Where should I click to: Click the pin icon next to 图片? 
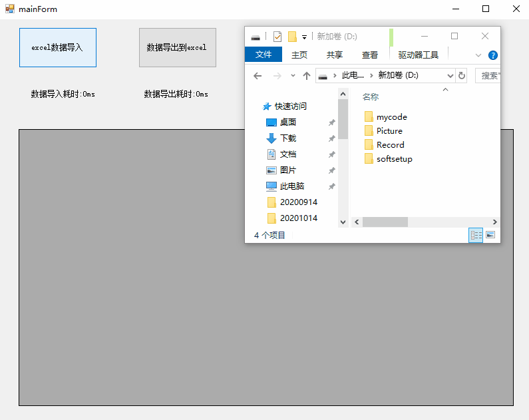tap(332, 170)
